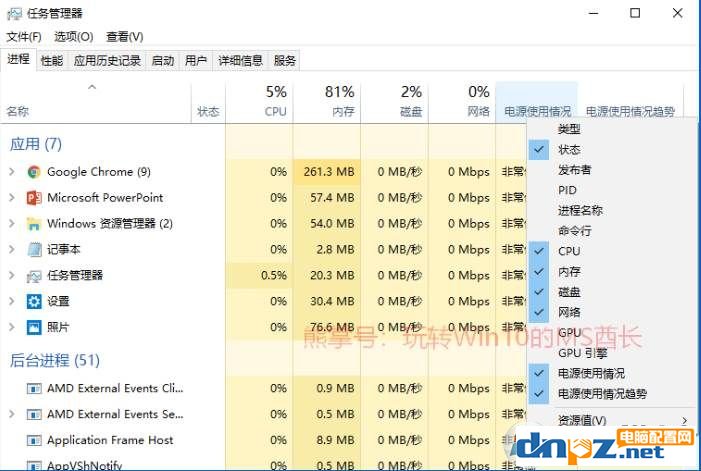Enable the 发布者 column in menu
Screen dimensions: 701x471
(x=574, y=170)
